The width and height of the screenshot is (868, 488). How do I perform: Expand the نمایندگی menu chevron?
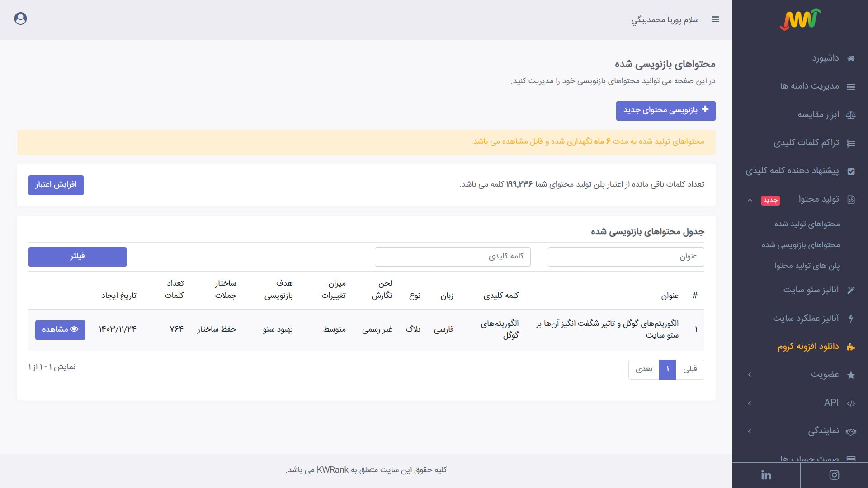tap(750, 431)
